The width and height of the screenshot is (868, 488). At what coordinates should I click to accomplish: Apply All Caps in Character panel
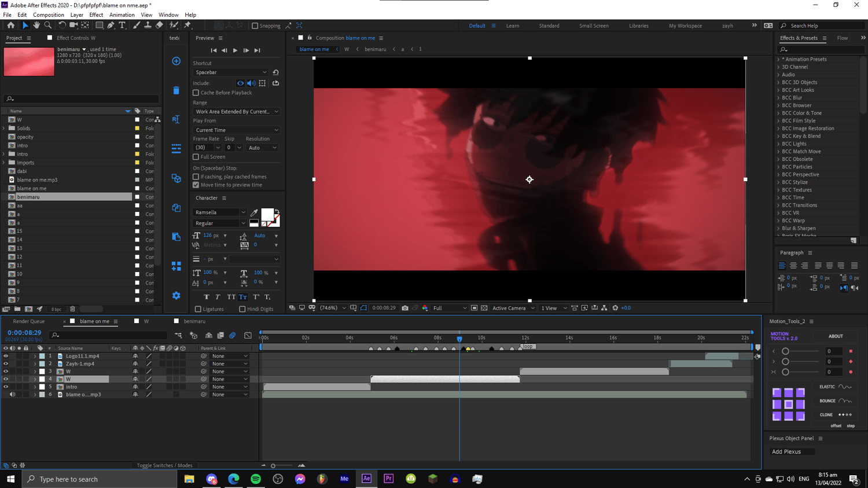point(231,297)
